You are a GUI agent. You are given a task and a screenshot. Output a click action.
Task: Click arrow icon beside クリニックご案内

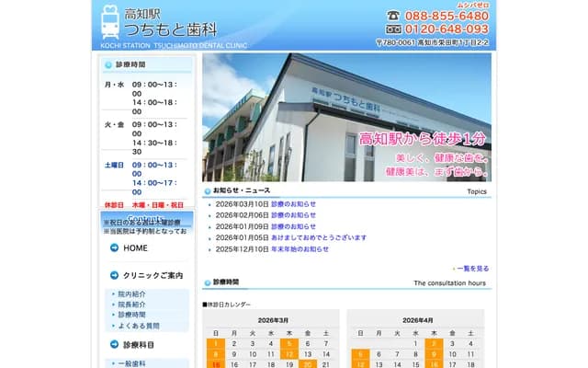point(114,275)
